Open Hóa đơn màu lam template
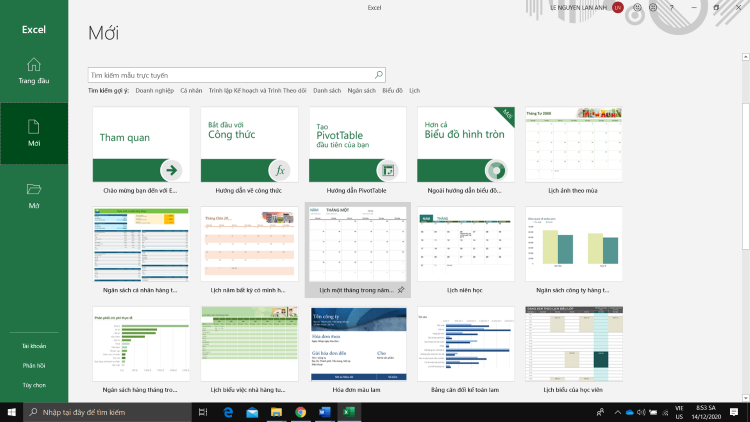 [x=357, y=344]
